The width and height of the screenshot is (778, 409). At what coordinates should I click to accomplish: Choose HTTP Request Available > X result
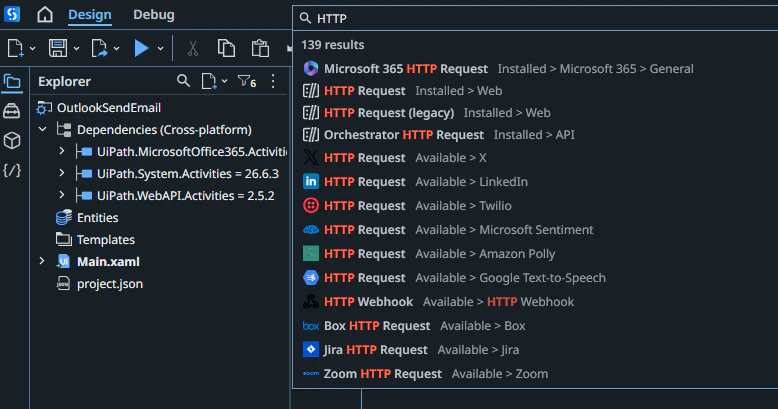[536, 158]
